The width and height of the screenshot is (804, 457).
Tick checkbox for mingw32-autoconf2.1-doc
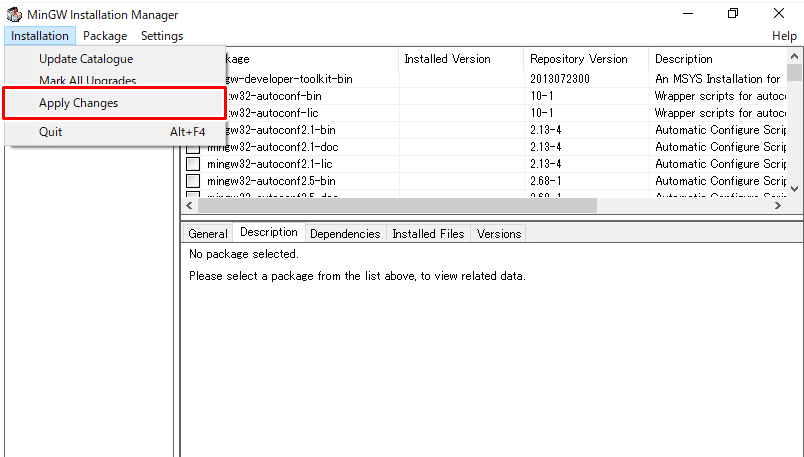coord(193,148)
